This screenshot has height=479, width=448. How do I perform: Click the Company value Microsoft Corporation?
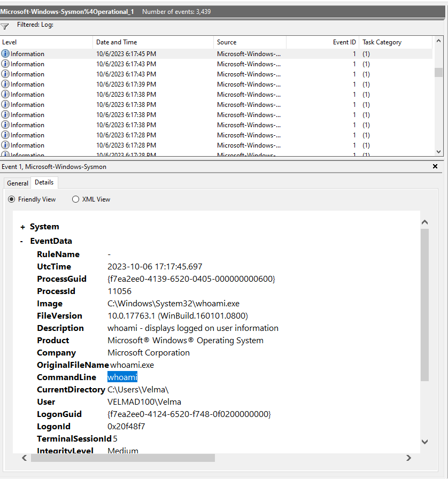point(149,352)
